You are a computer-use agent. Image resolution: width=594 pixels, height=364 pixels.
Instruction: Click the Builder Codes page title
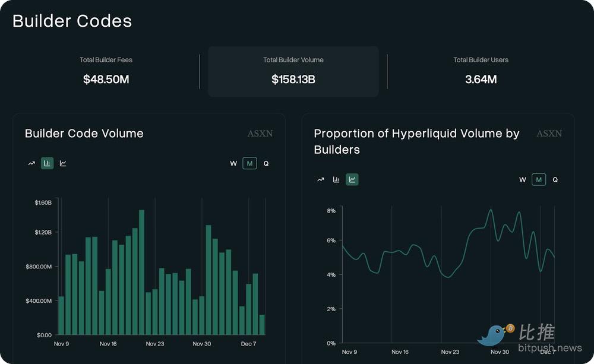(x=72, y=21)
